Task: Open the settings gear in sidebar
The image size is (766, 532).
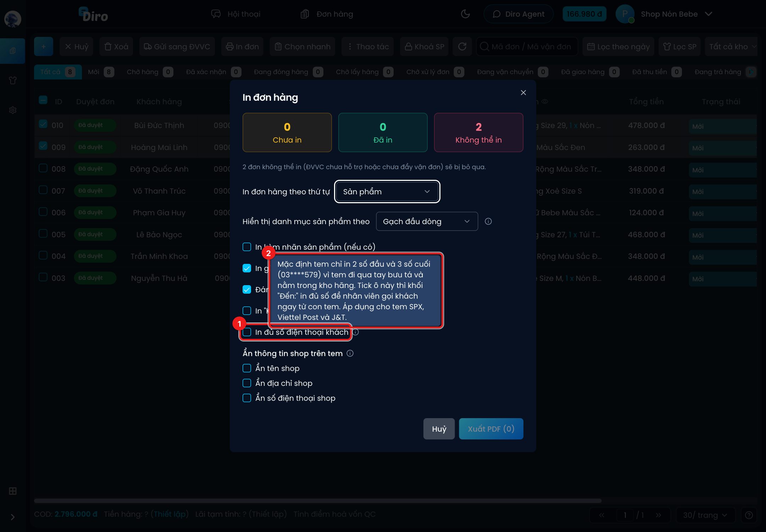Action: [13, 110]
